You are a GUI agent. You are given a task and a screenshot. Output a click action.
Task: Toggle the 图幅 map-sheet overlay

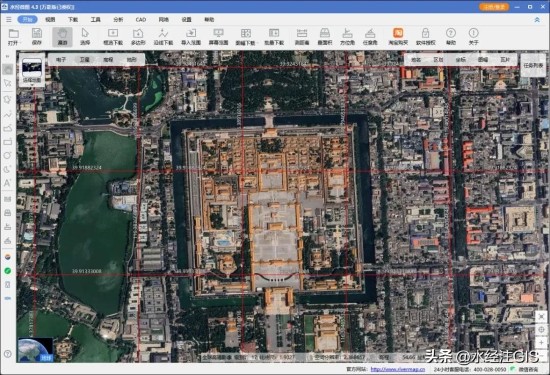click(x=483, y=60)
